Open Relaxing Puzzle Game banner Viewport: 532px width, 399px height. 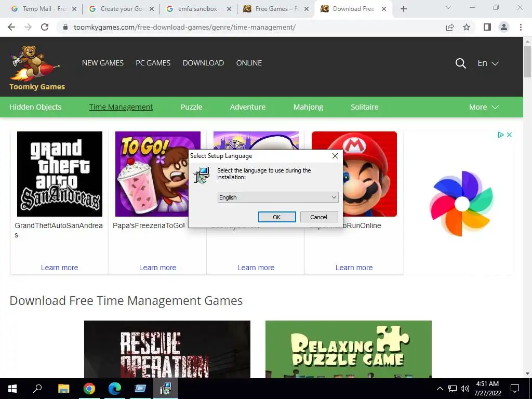[x=349, y=349]
